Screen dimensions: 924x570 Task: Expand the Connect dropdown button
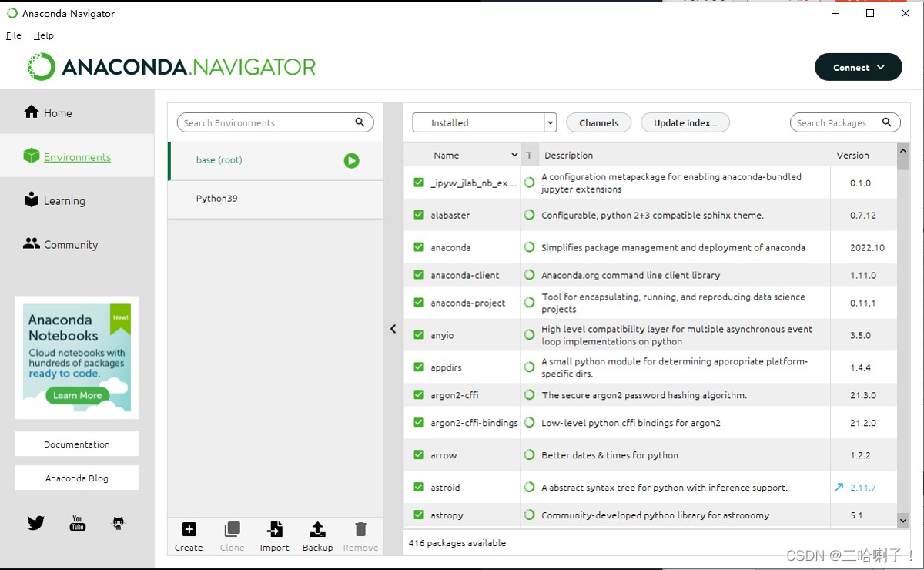click(x=858, y=68)
